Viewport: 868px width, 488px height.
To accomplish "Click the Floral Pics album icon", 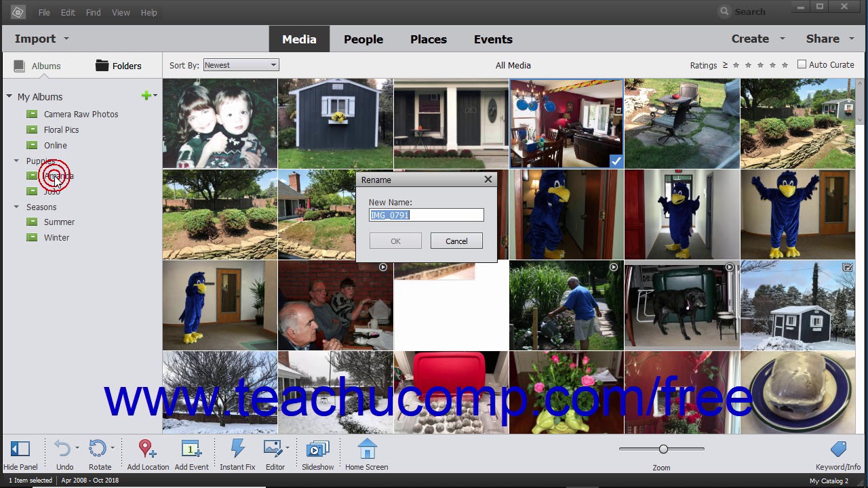I will pos(32,129).
